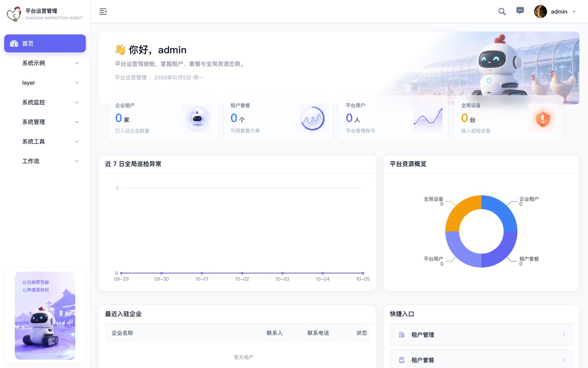Open the 工作流 sidebar menu

point(45,161)
